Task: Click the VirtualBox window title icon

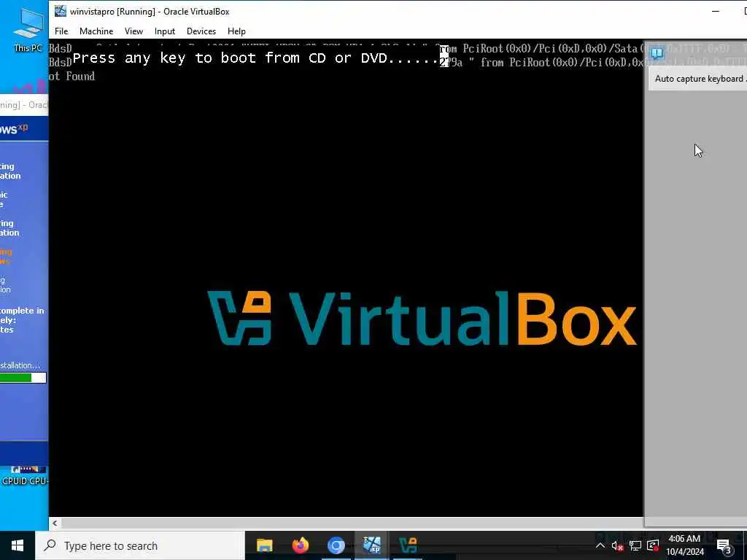Action: (61, 11)
